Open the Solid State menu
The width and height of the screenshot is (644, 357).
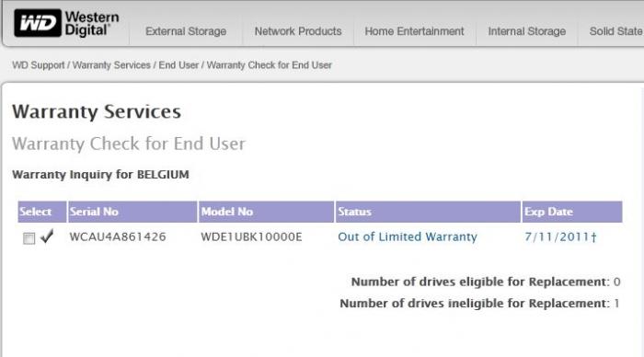tap(616, 31)
